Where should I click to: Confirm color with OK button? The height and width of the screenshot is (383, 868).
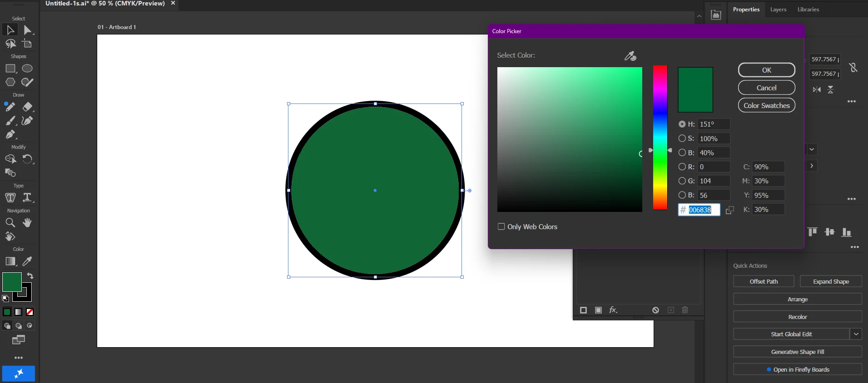[766, 70]
